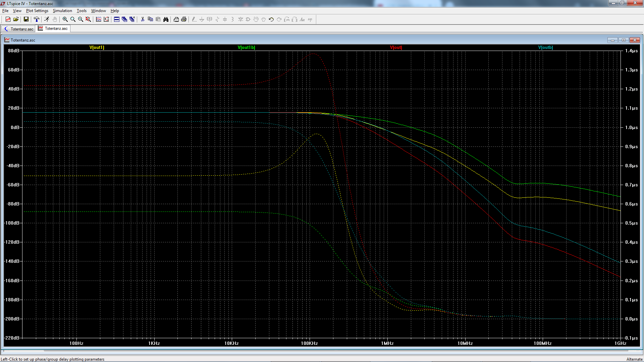Screen dimensions: 644x362
Task: Save with the floppy disk icon
Action: (x=26, y=19)
